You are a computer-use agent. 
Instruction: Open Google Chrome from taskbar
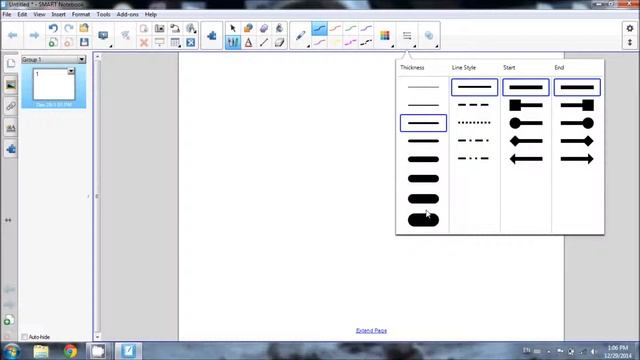point(70,351)
